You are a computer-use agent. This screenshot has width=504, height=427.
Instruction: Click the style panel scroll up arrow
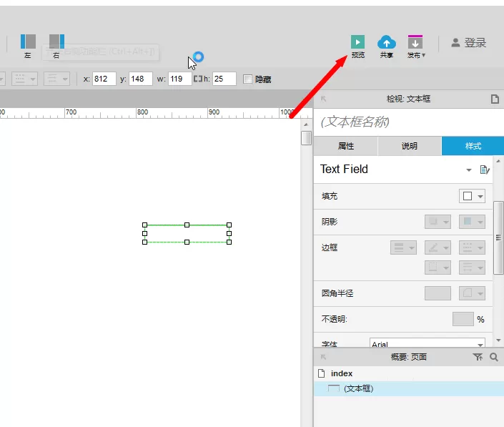pos(498,161)
